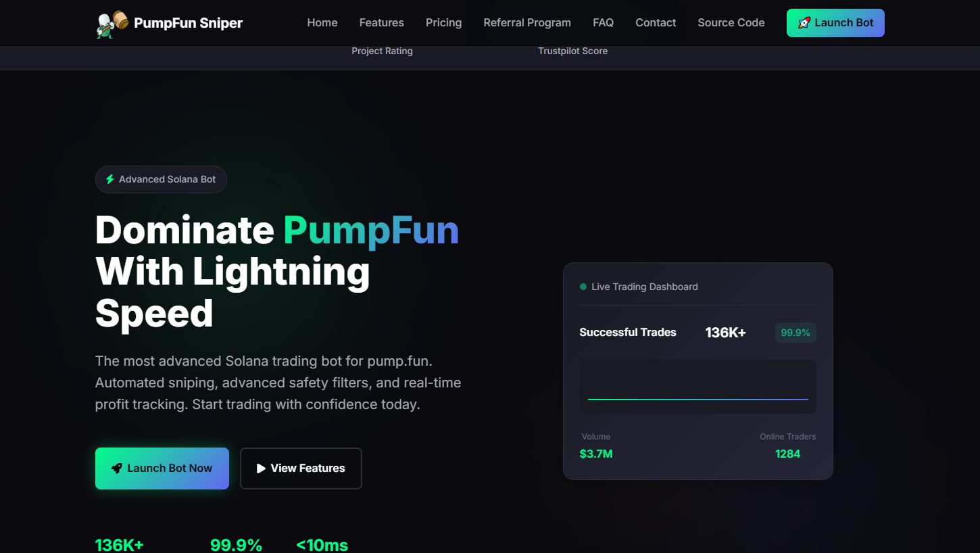This screenshot has height=553, width=980.
Task: Go to the Features nav item
Action: pyautogui.click(x=382, y=23)
